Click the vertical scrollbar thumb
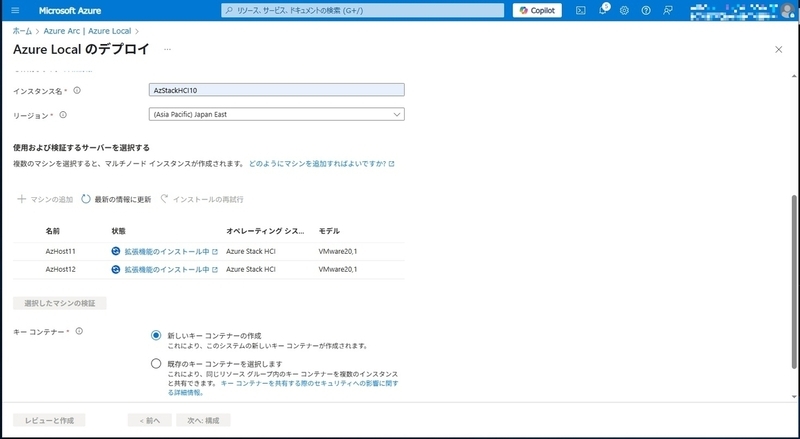Viewport: 800px width, 439px height. pos(794,281)
